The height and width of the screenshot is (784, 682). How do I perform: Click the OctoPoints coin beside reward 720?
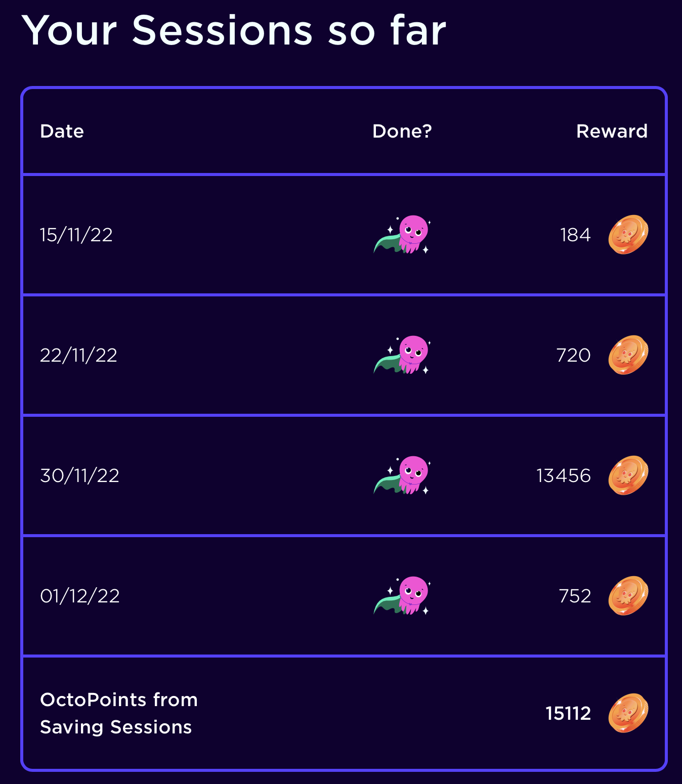tap(628, 355)
